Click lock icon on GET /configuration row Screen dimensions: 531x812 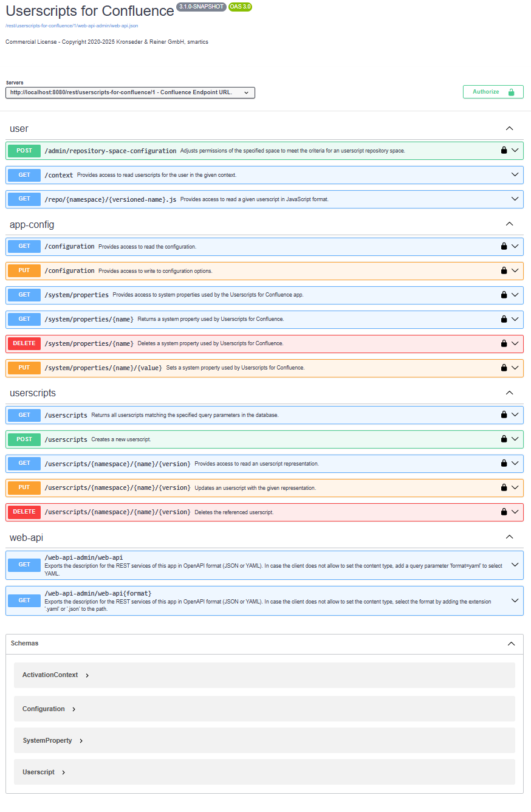[x=504, y=246]
